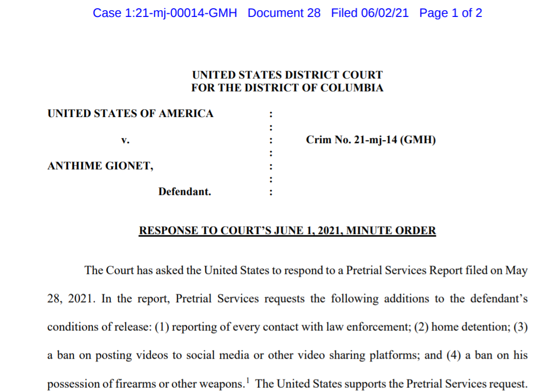Click the words 'video sharing platforms;'
This screenshot has height=392, width=556.
[359, 356]
